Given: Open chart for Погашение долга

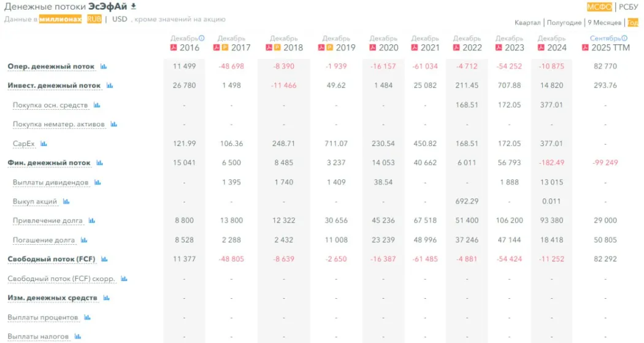Looking at the screenshot, I should (84, 240).
